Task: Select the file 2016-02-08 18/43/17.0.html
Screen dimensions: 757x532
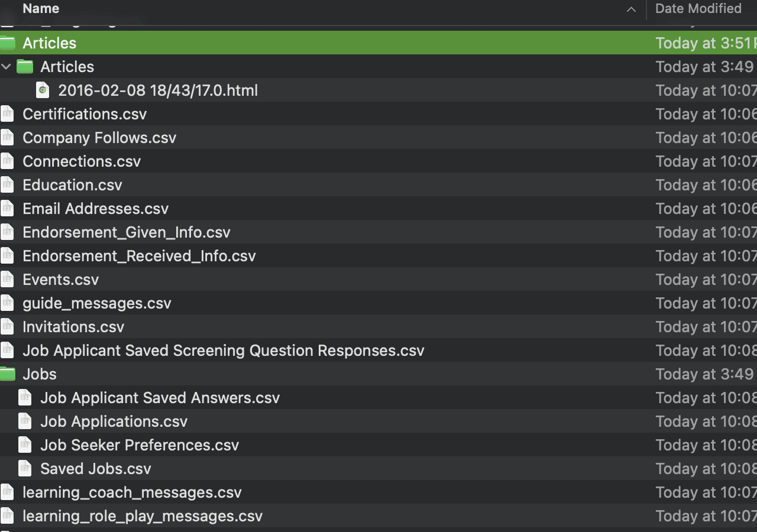Action: 158,90
